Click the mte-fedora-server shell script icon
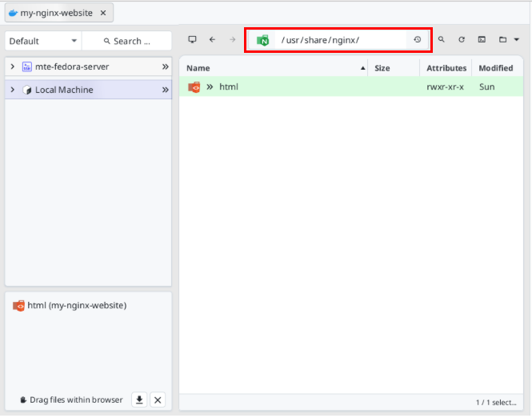The height and width of the screenshot is (418, 532). coord(27,66)
